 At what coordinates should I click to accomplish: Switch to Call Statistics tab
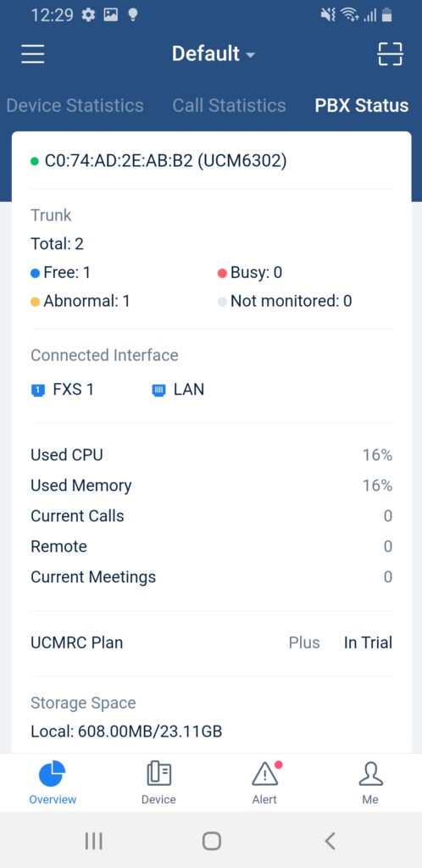229,105
